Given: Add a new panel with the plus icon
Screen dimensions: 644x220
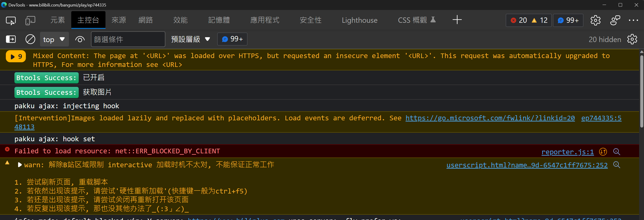Looking at the screenshot, I should coord(457,20).
